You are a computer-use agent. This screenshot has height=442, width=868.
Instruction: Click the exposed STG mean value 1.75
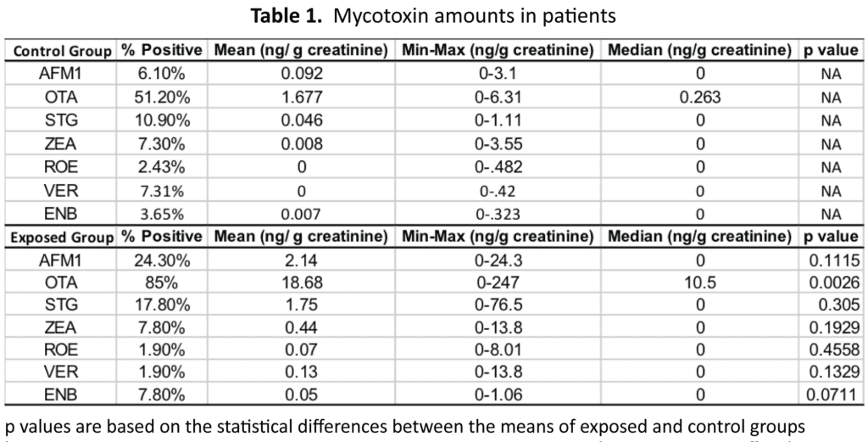click(301, 305)
